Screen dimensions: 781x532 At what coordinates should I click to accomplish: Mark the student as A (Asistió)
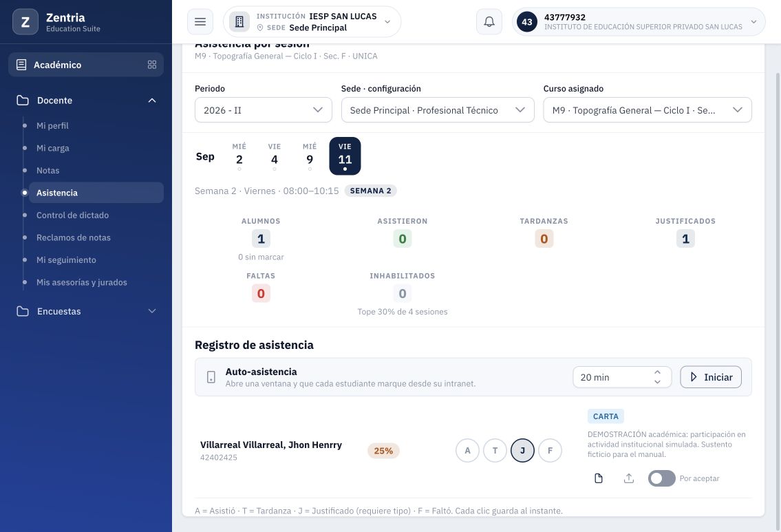(467, 450)
